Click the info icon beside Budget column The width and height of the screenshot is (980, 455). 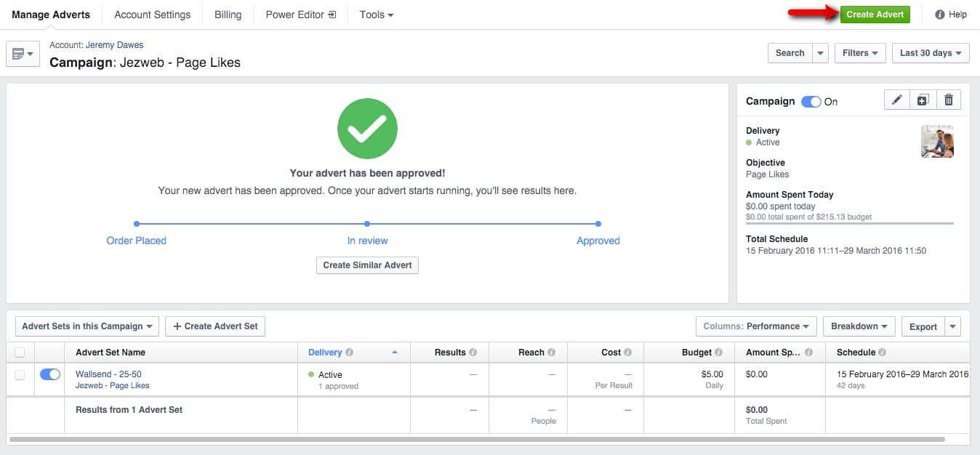pos(719,353)
